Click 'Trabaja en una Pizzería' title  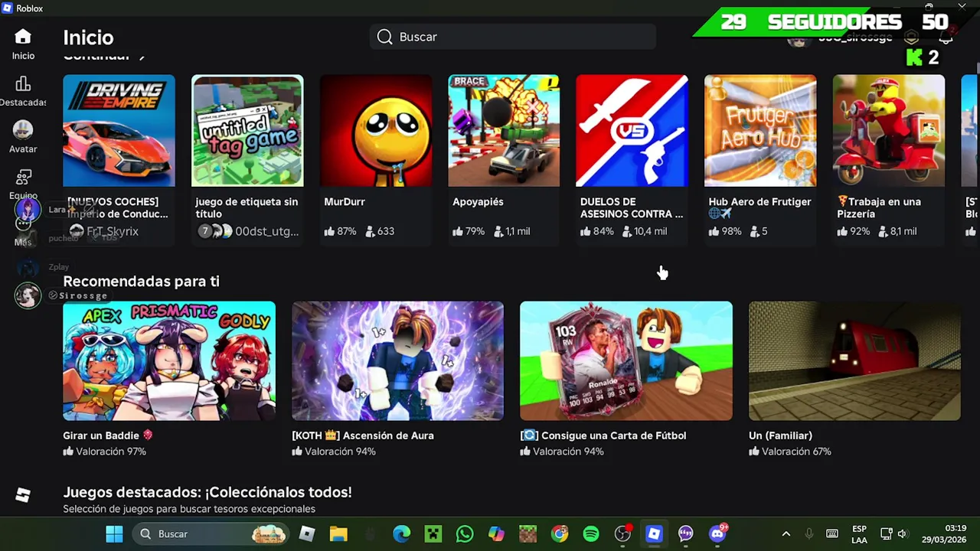[879, 208]
